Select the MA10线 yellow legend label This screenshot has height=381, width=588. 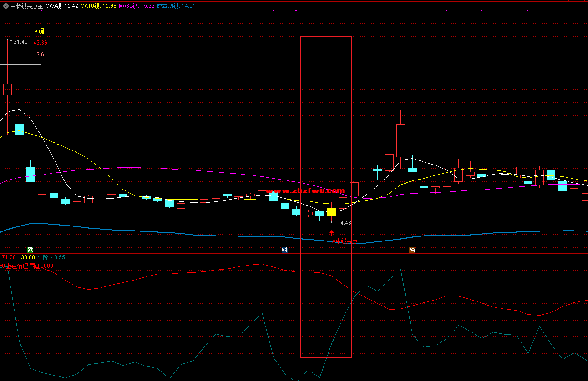click(x=98, y=6)
